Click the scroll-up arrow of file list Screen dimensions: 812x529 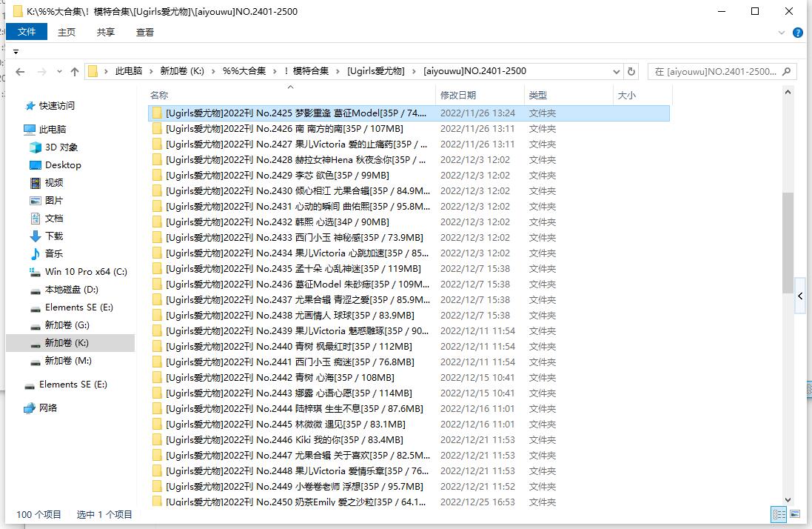[788, 92]
